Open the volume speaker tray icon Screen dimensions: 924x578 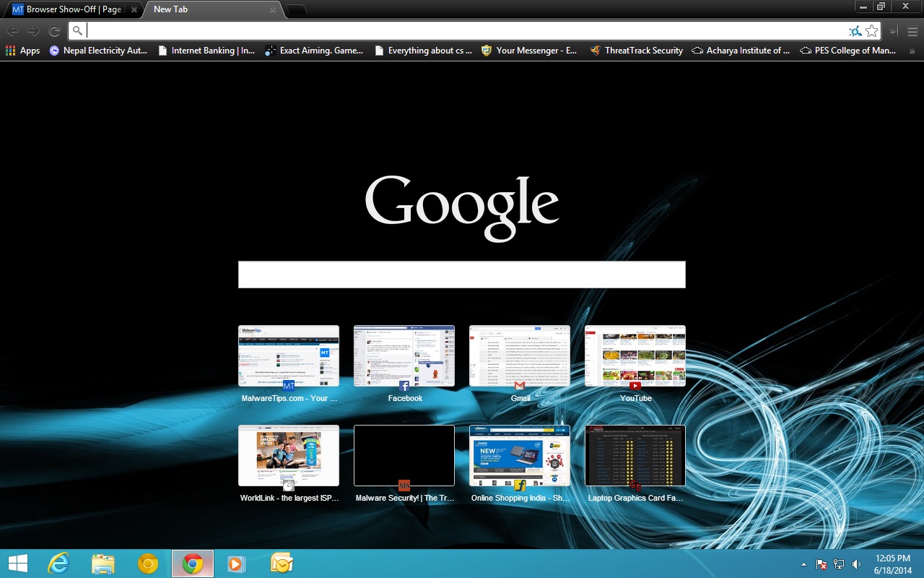click(x=856, y=564)
